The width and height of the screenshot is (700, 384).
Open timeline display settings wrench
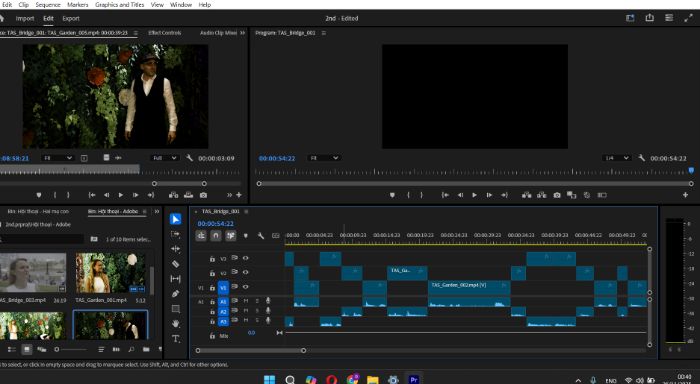[x=261, y=235]
